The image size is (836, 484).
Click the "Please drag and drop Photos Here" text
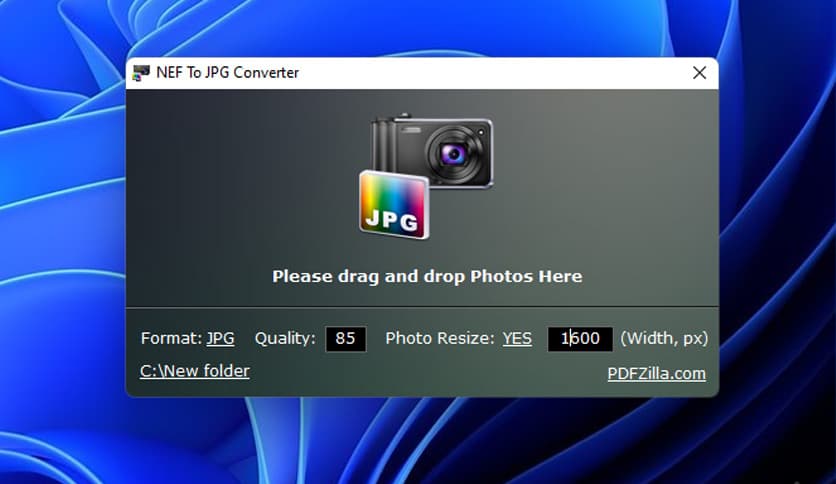coord(427,276)
